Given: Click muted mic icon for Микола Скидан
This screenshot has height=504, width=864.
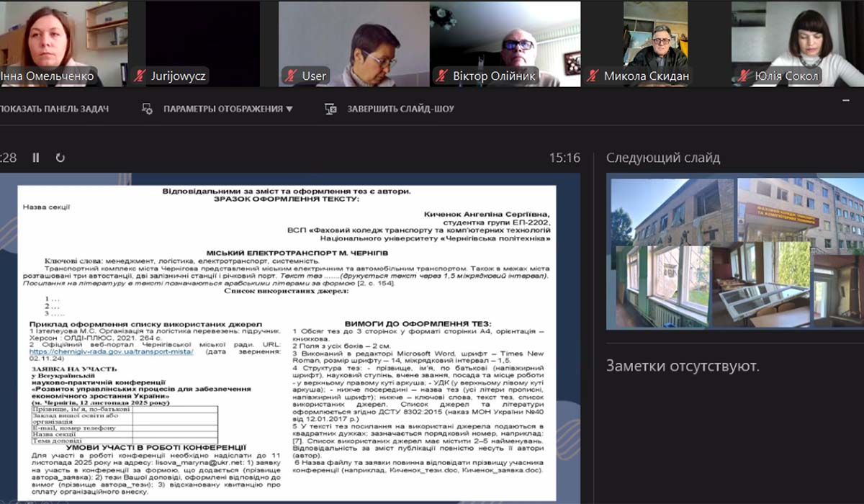Looking at the screenshot, I should tap(593, 76).
